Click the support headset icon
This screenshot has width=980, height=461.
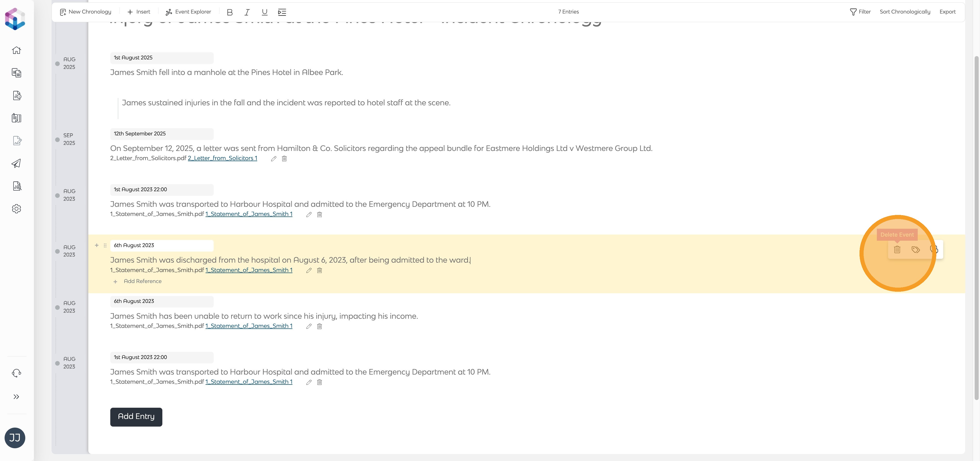point(16,373)
